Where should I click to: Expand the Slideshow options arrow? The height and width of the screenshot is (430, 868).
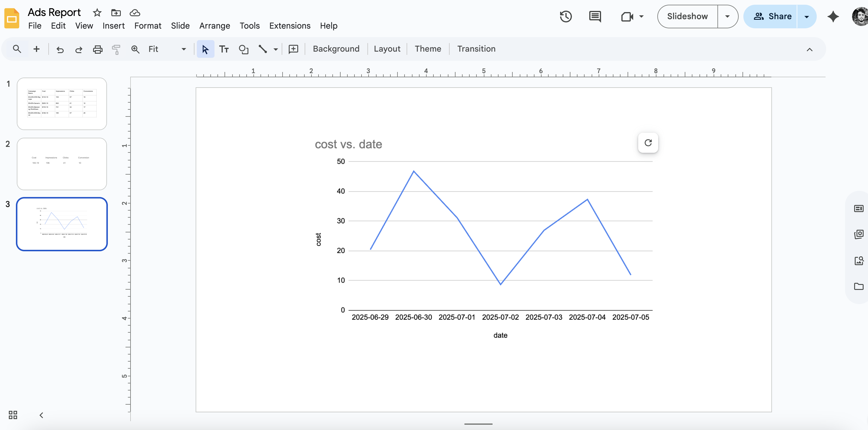point(727,16)
